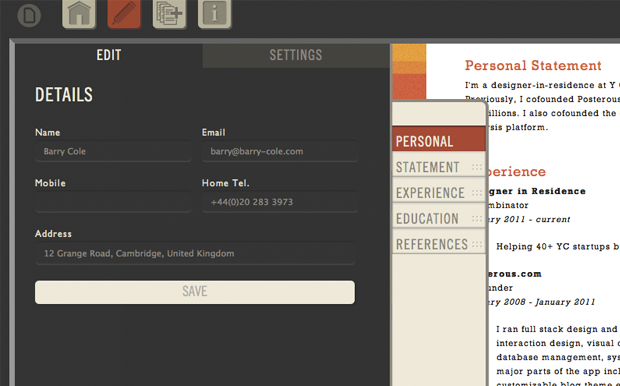
Task: Click the drag handle dots on EXPERIENCE
Action: pos(477,193)
